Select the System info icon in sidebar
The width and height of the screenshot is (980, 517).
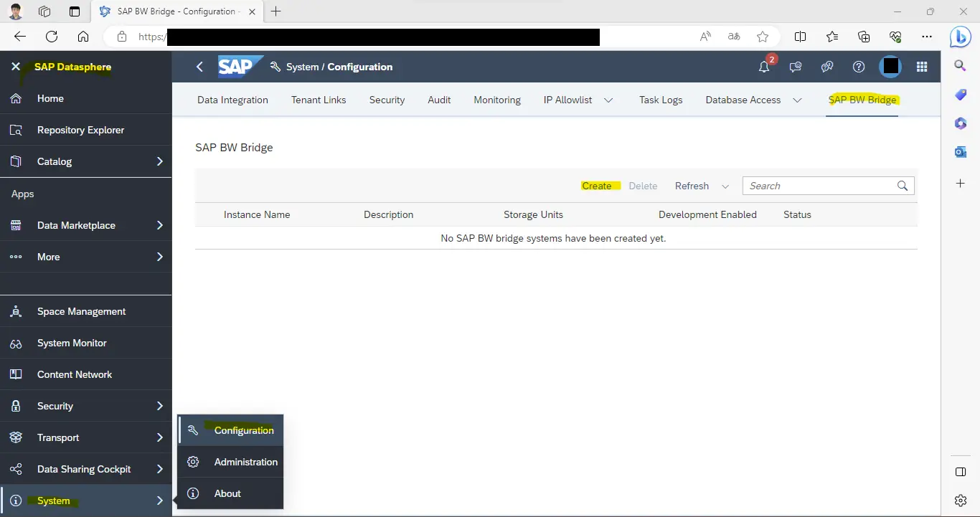click(x=16, y=501)
